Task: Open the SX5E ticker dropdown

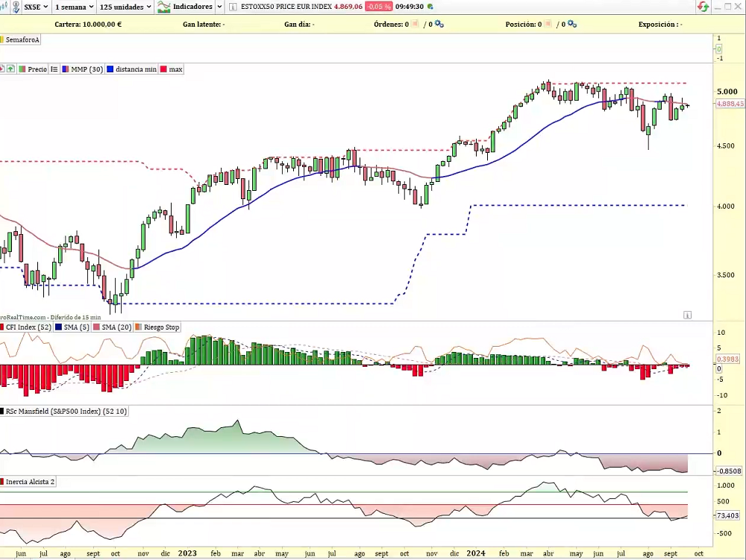Action: point(36,7)
